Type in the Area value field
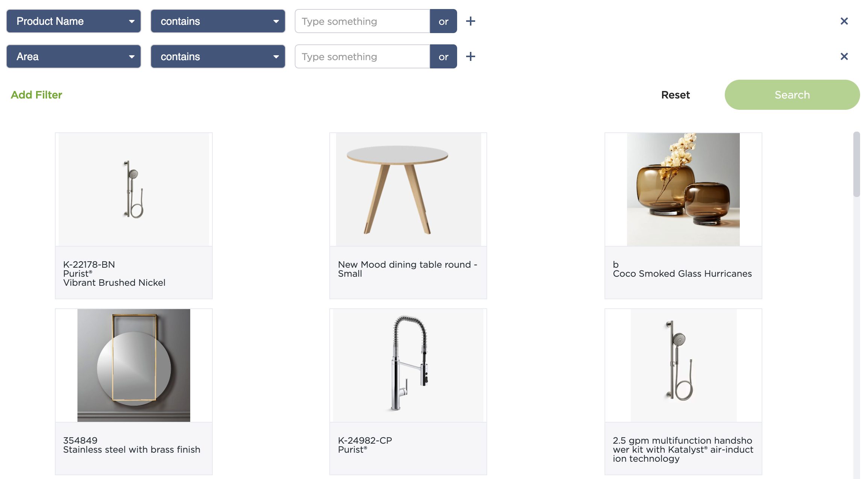868x479 pixels. [x=362, y=56]
